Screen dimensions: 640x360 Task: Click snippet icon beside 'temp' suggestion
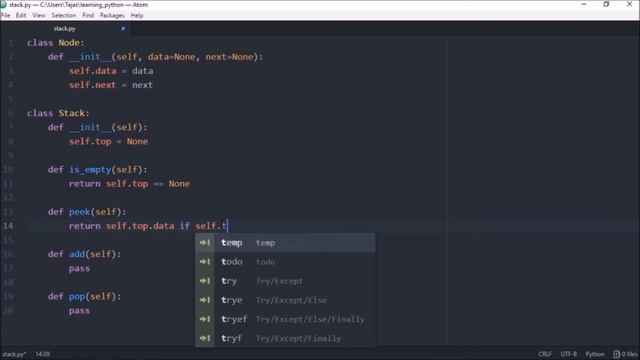point(205,243)
